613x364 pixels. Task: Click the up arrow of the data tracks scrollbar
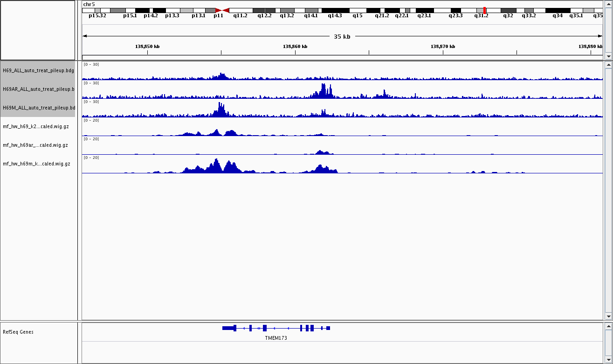tap(608, 66)
